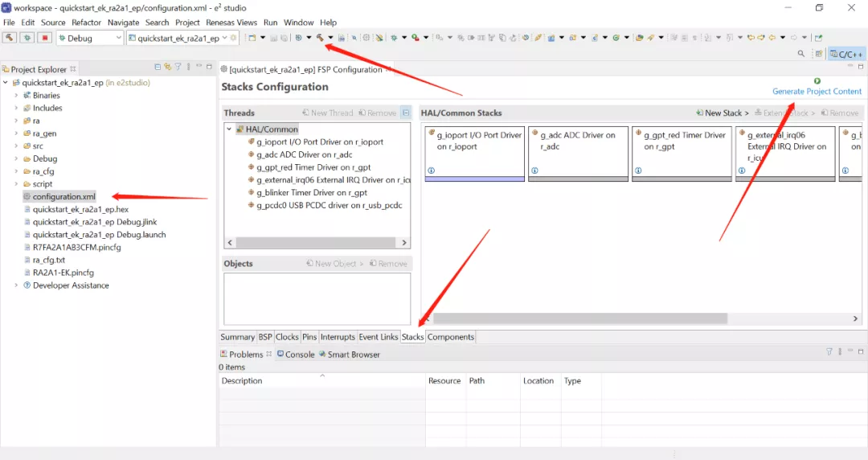This screenshot has width=868, height=460.
Task: Open Project Explorer view menu (three dots)
Action: click(x=189, y=67)
